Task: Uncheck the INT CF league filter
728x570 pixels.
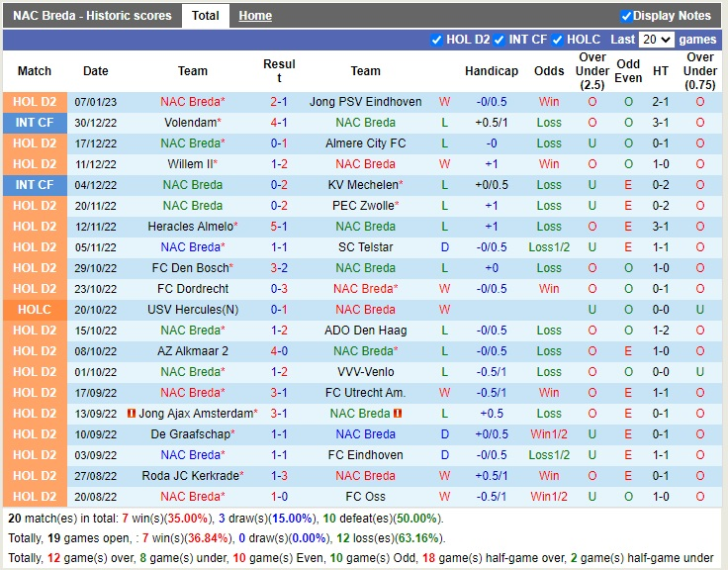Action: pyautogui.click(x=500, y=40)
